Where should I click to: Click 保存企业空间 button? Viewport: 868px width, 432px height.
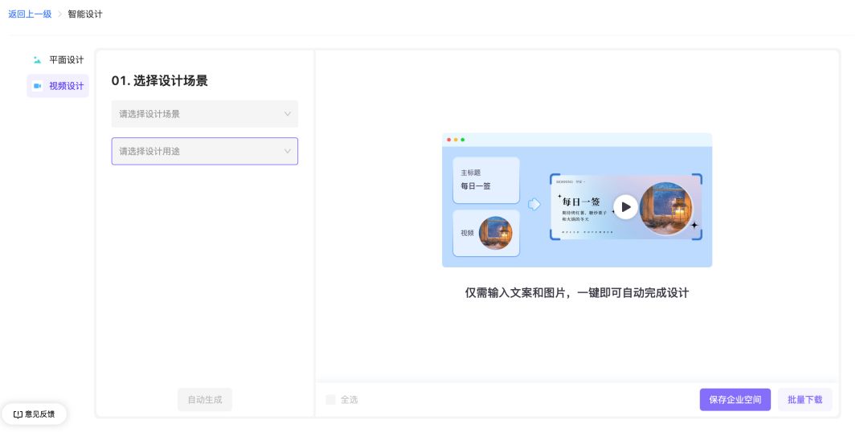(735, 399)
